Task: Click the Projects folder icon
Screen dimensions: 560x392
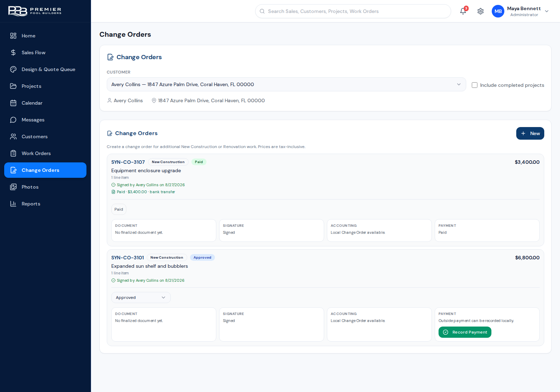Action: 13,86
